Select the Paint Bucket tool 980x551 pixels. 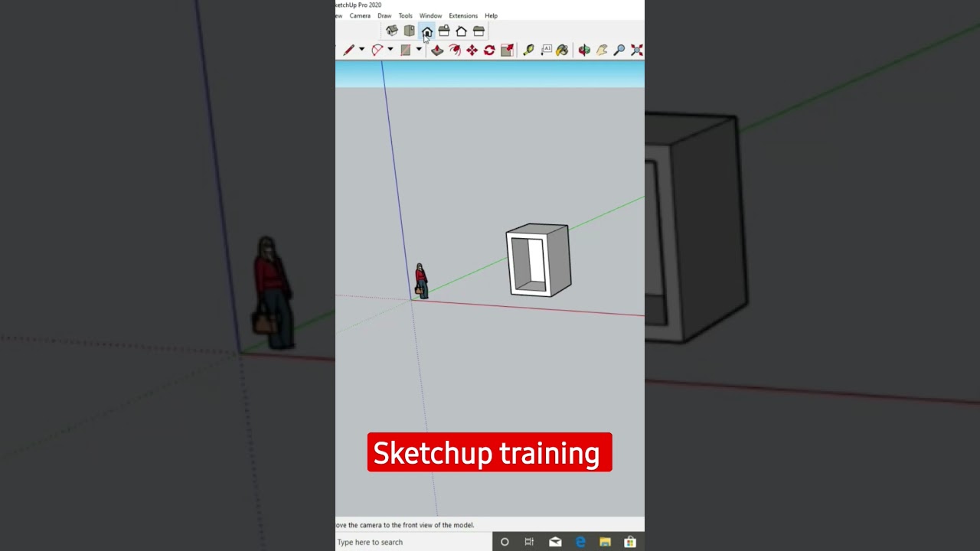(x=563, y=50)
